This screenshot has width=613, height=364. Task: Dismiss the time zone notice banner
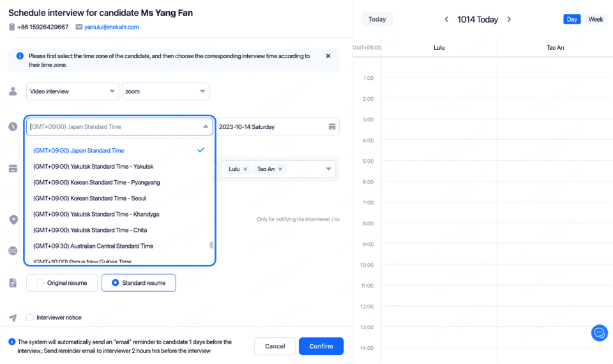328,56
